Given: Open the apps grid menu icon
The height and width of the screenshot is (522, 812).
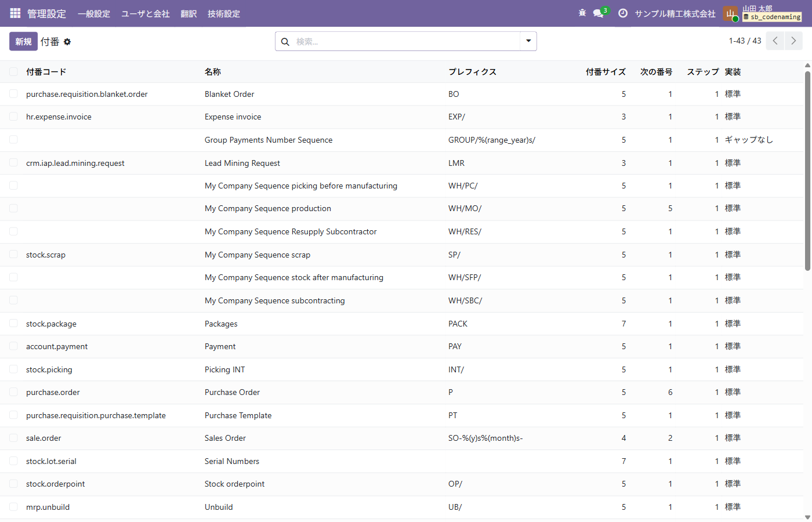Looking at the screenshot, I should click(x=15, y=13).
